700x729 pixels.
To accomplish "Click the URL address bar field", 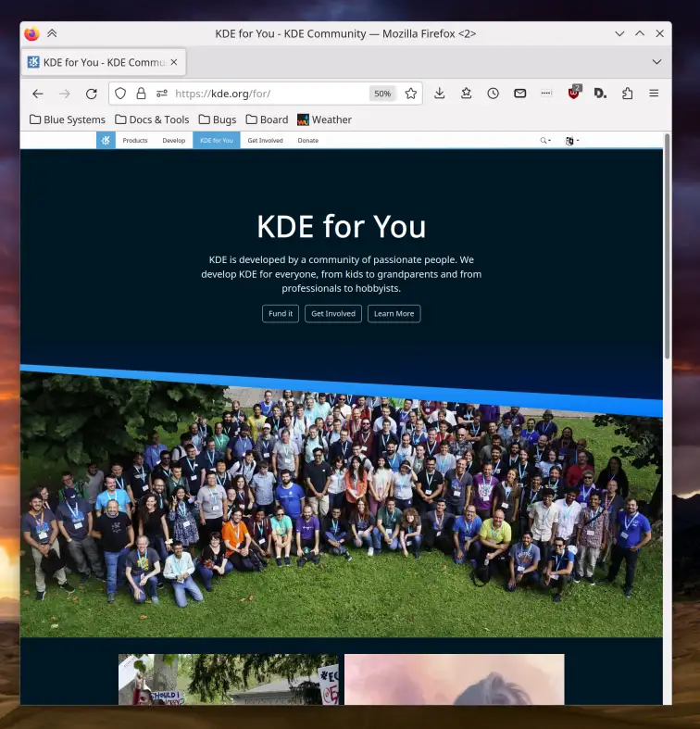I will tap(269, 94).
